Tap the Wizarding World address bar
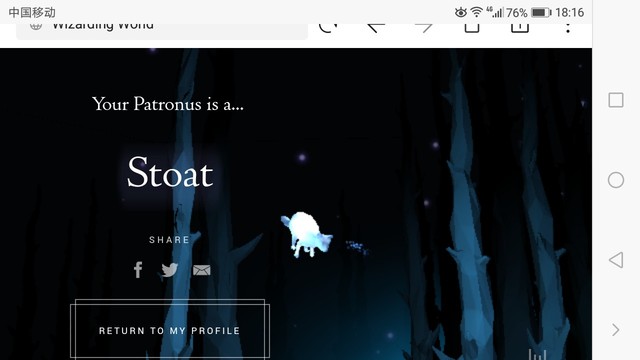Image resolution: width=640 pixels, height=360 pixels. click(162, 31)
